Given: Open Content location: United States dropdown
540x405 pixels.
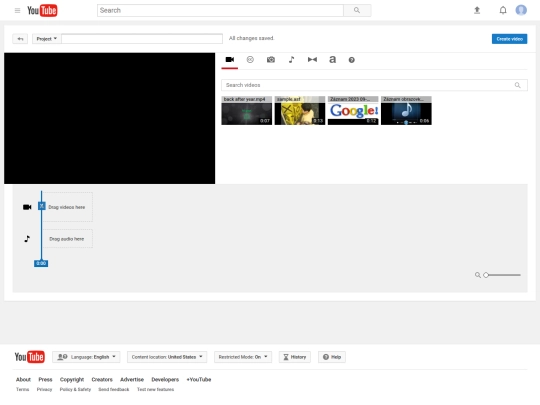Looking at the screenshot, I should tap(167, 357).
